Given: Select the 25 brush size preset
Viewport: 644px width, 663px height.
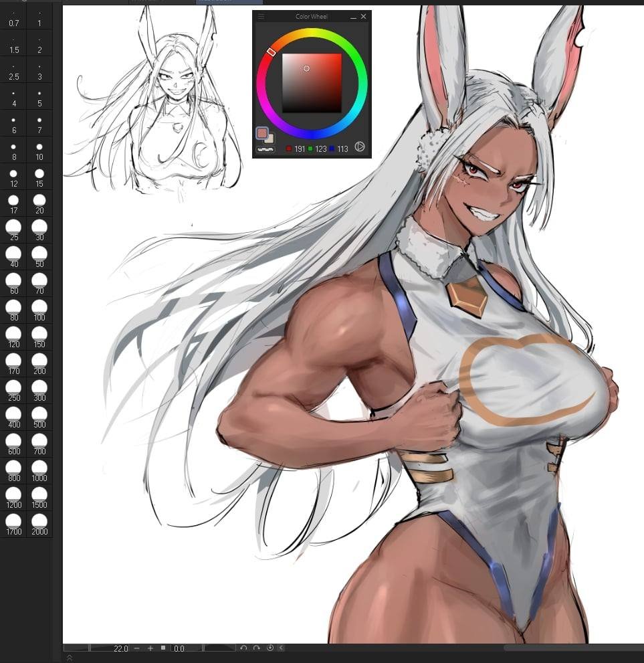Looking at the screenshot, I should coord(13,230).
